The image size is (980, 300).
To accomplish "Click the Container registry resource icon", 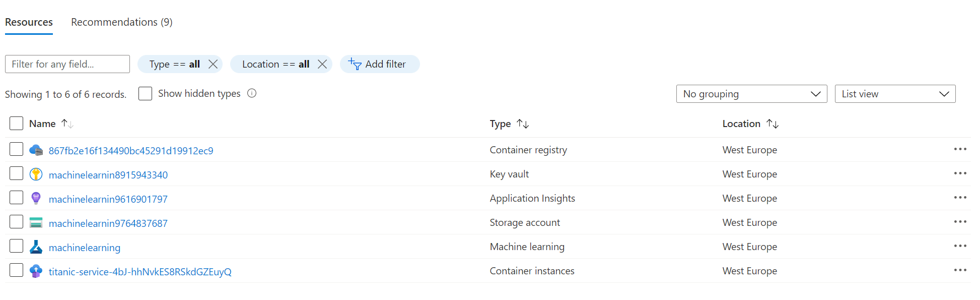I will click(36, 150).
